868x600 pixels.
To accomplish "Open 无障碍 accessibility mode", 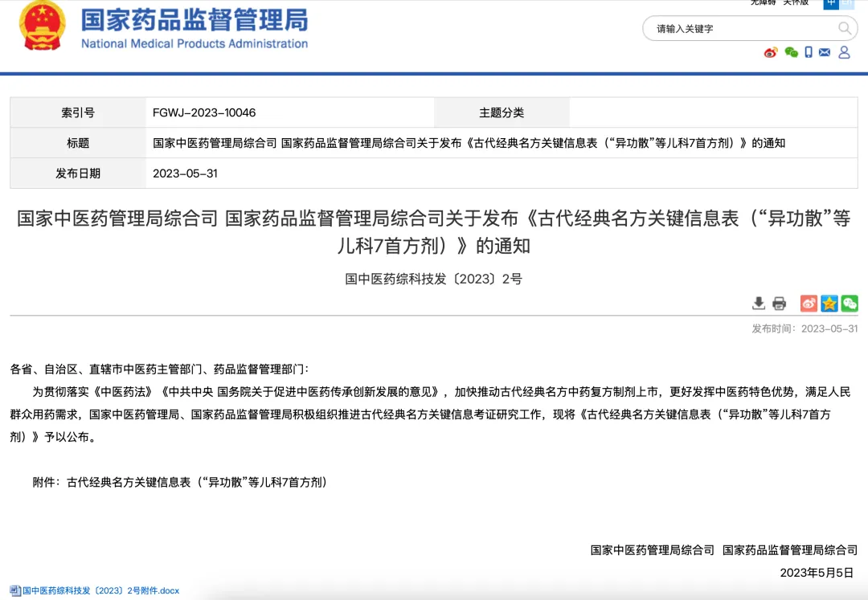I will point(763,2).
